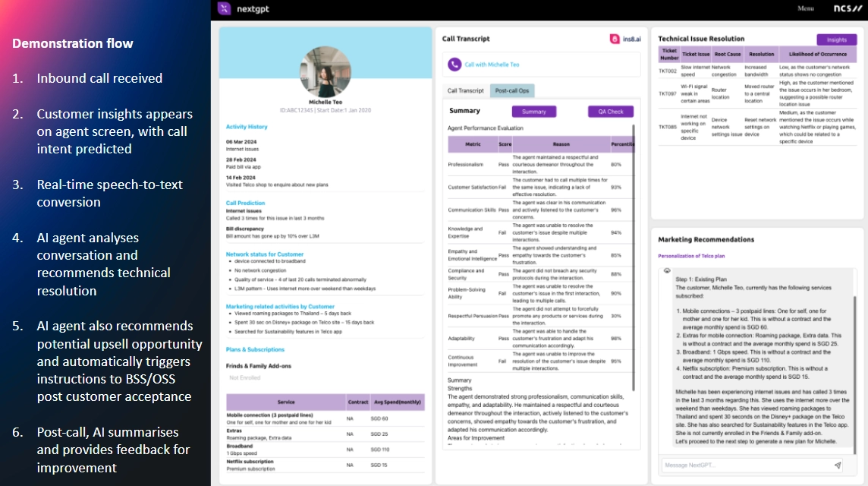Switch to the Call Transcript tab
This screenshot has height=486, width=868.
pyautogui.click(x=465, y=90)
